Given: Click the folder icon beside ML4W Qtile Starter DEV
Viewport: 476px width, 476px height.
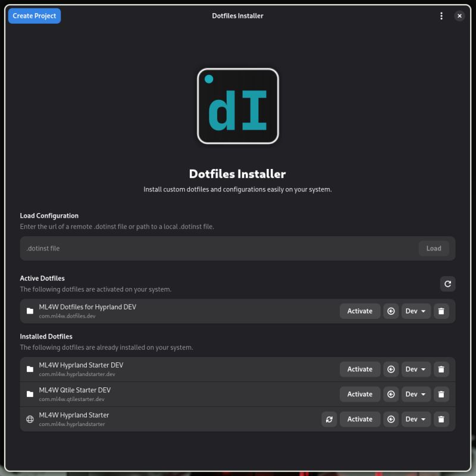Looking at the screenshot, I should [29, 394].
